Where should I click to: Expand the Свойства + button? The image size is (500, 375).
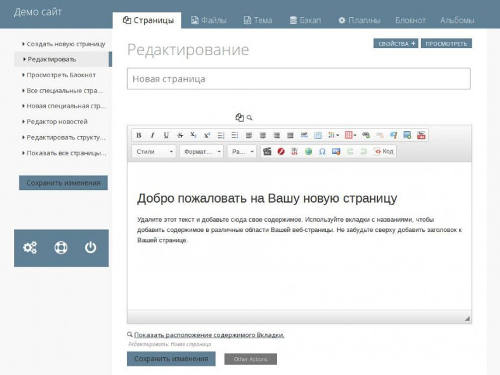[x=396, y=44]
